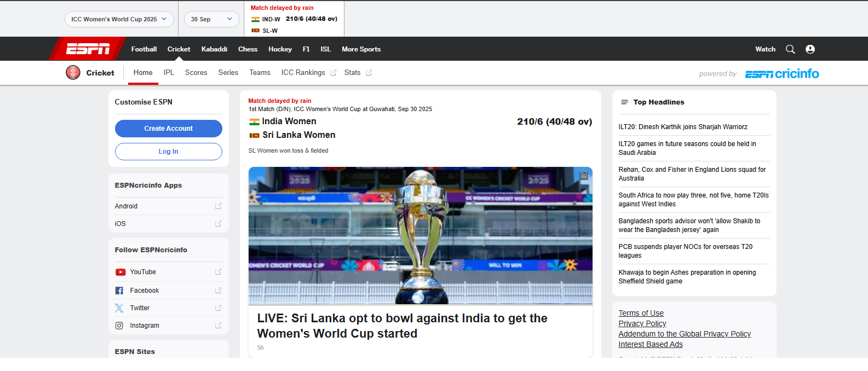Click the cricket ball icon
The width and height of the screenshot is (868, 371).
[x=73, y=72]
